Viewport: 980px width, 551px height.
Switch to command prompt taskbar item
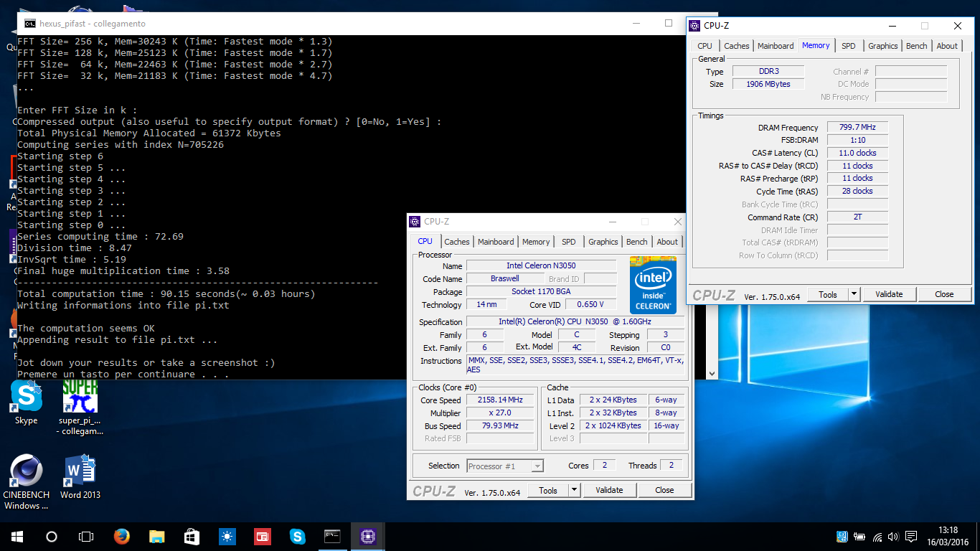click(332, 537)
